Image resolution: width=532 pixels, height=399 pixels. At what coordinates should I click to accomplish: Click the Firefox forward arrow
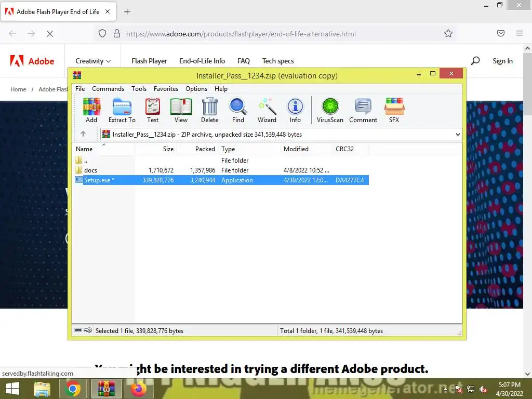(31, 34)
